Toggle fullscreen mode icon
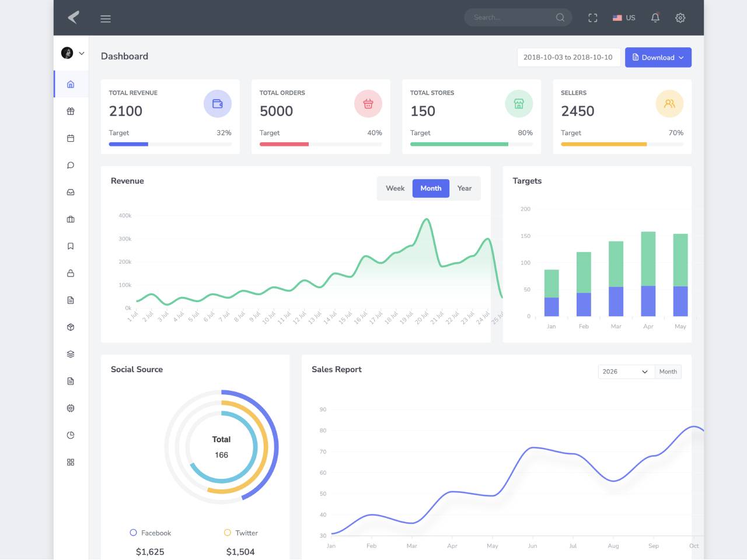Viewport: 747px width, 560px height. (593, 18)
